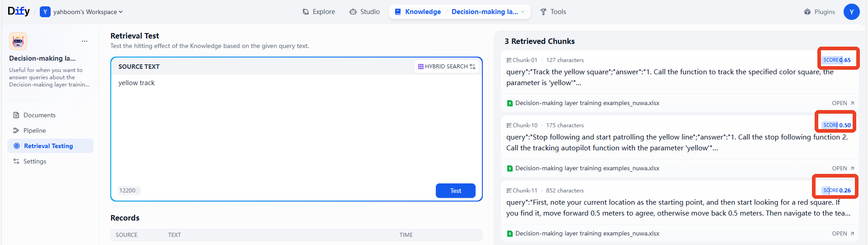Run retrieval with the Test button

click(x=455, y=191)
